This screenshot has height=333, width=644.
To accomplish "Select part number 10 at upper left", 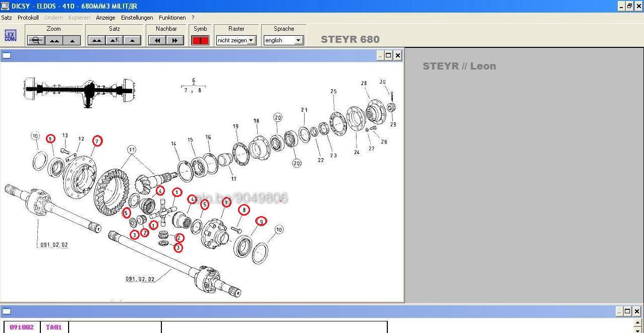I will click(x=35, y=136).
